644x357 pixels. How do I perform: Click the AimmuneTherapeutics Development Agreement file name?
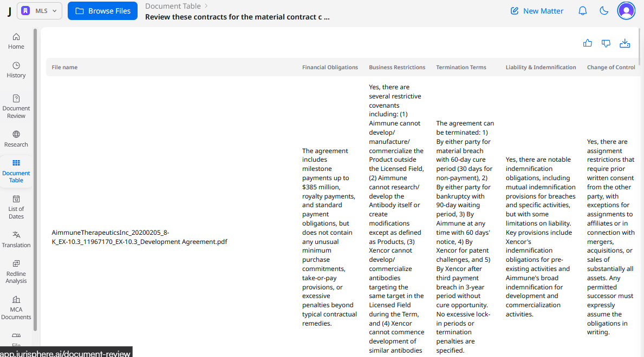click(139, 237)
